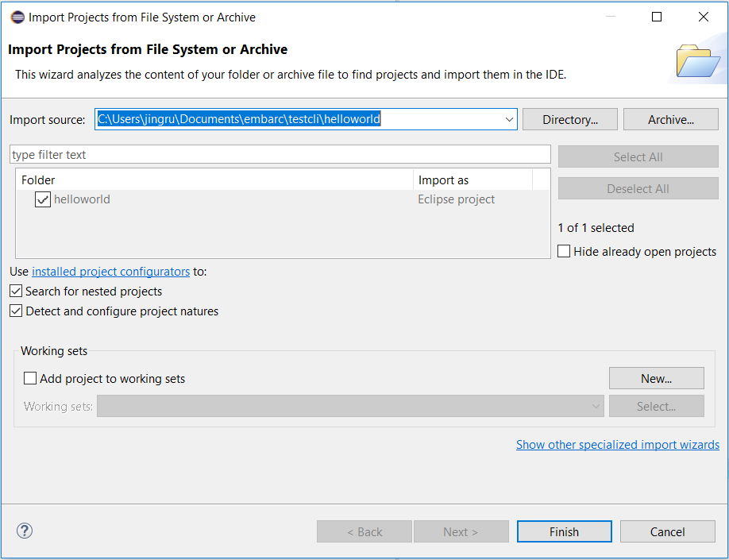Screen dimensions: 729x560
Task: Click the Select All button
Action: (x=638, y=156)
